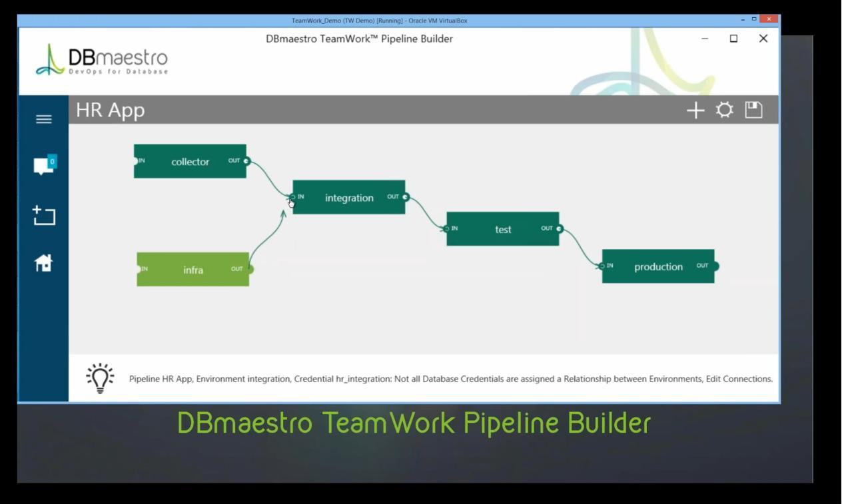Open the sidebar hamburger menu
Viewport: 842px width, 504px height.
click(x=44, y=118)
